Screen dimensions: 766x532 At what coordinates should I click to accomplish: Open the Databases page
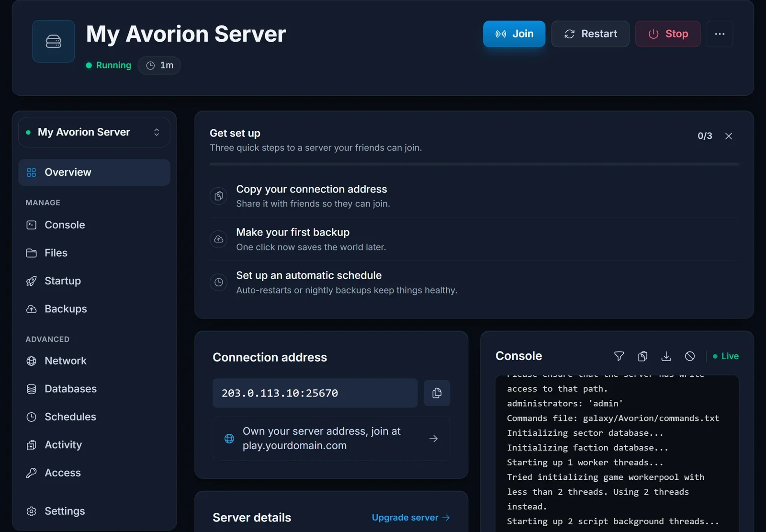point(94,389)
